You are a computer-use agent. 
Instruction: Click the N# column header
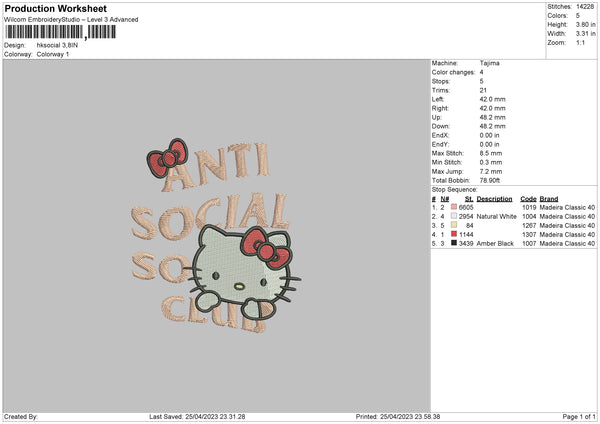click(436, 198)
